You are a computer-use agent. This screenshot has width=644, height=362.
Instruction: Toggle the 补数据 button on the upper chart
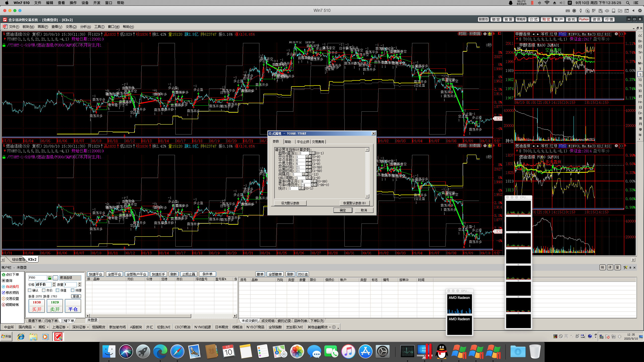click(475, 34)
